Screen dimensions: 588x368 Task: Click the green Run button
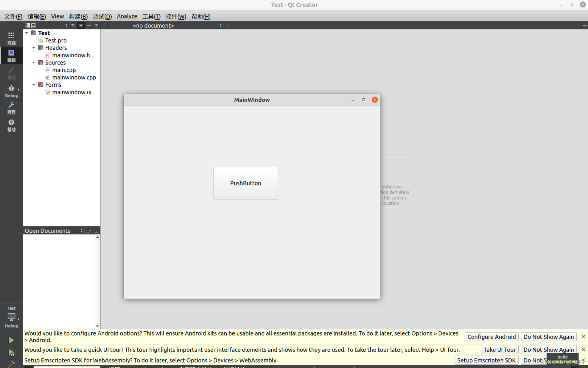coord(11,340)
